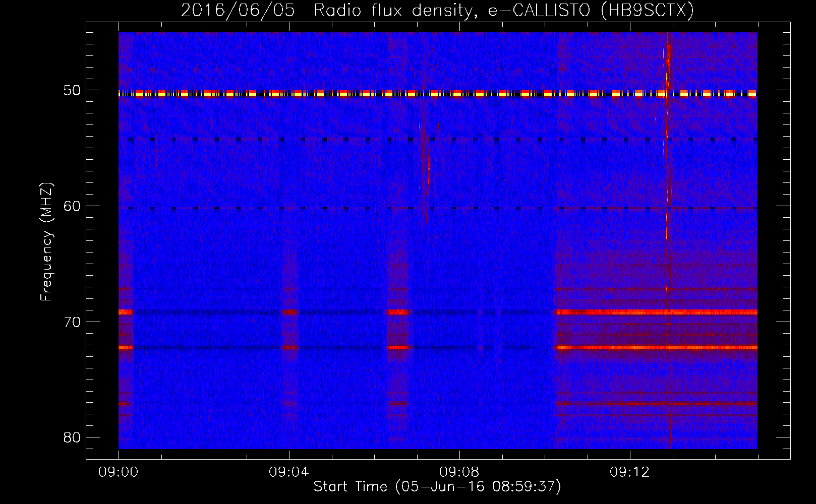Click the 'Frequency (MHZ)' axis label

(46, 242)
